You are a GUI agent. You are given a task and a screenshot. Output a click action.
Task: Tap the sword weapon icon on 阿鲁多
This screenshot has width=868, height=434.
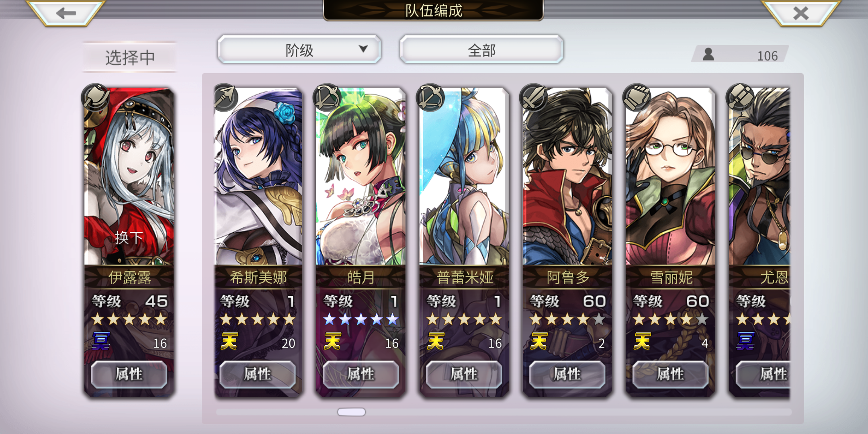534,97
